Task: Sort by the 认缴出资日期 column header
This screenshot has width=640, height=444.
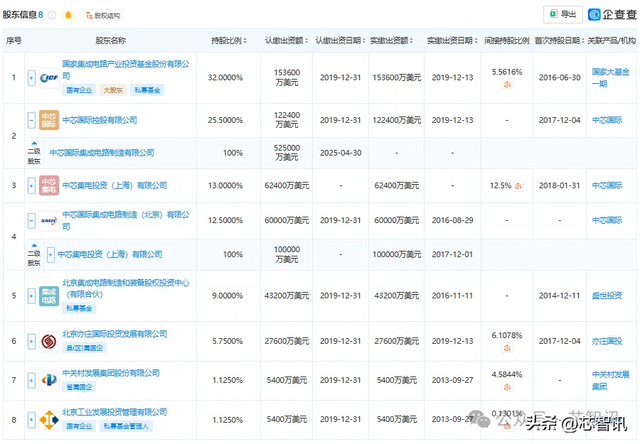Action: point(340,40)
